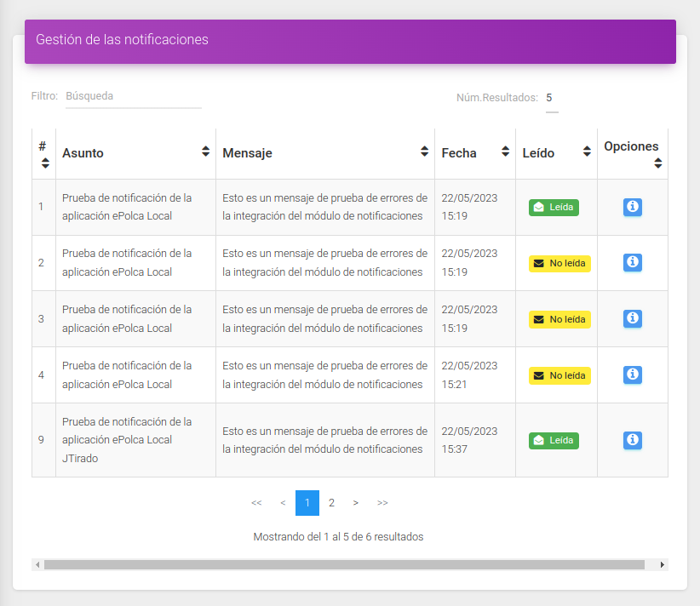The width and height of the screenshot is (700, 606).
Task: Click the Leída badge in row 9
Action: click(x=554, y=440)
